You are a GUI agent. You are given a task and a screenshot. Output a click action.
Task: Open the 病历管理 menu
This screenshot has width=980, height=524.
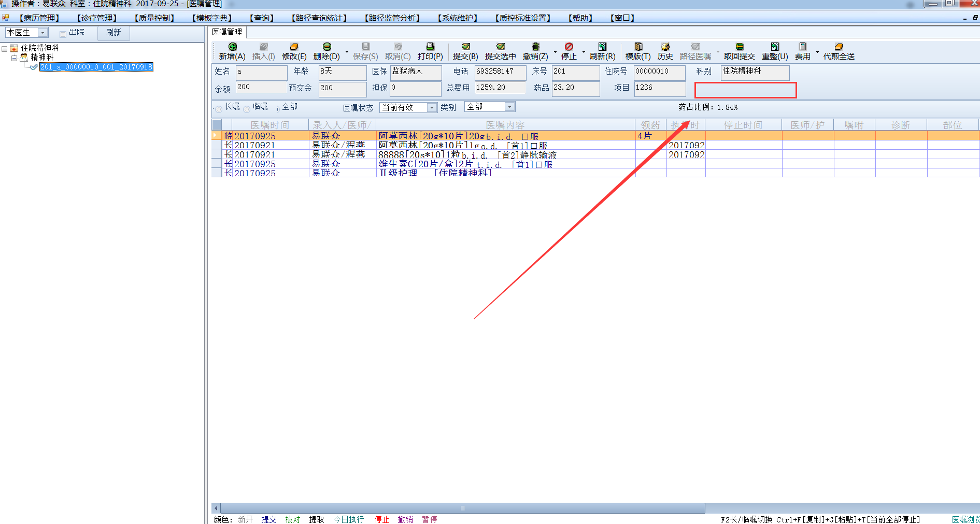39,18
